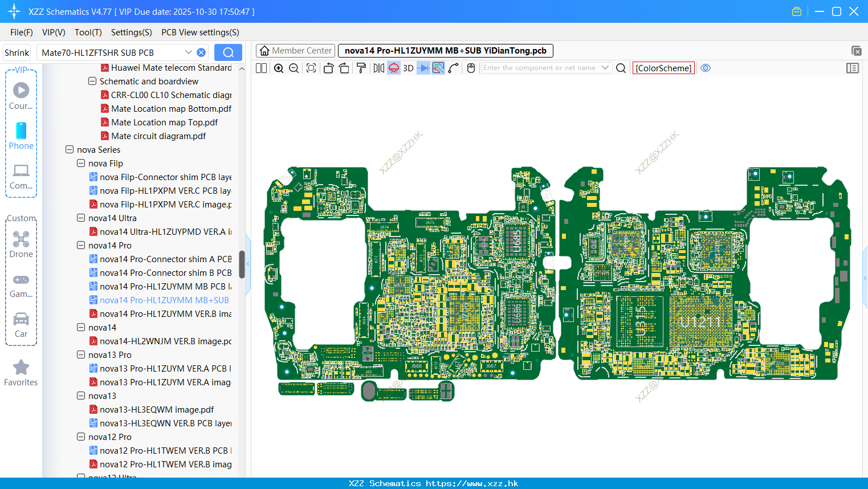
Task: Clear the Mate70-HL1ZFTSHR search text
Action: [x=201, y=52]
